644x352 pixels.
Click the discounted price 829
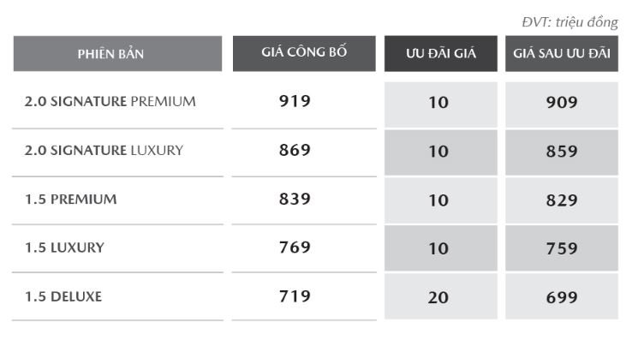(x=562, y=200)
